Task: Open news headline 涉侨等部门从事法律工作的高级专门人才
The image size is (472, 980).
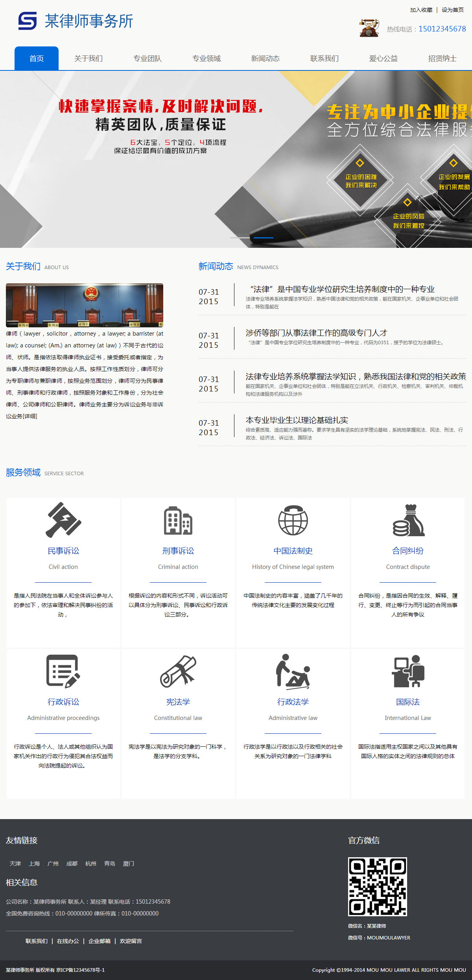Action: coord(316,333)
